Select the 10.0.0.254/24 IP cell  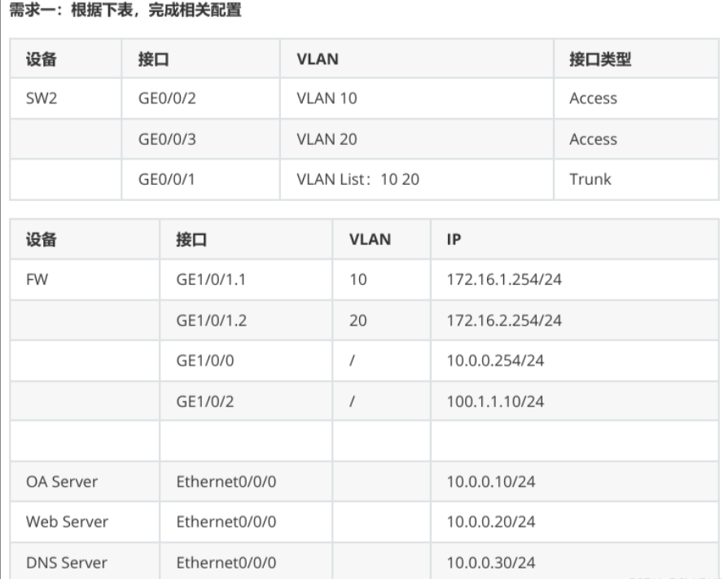pos(575,361)
